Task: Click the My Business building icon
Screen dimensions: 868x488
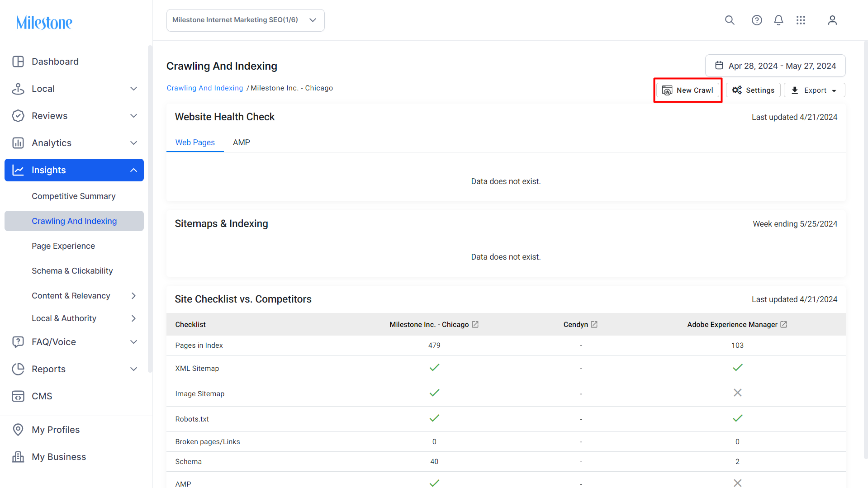Action: 18,457
